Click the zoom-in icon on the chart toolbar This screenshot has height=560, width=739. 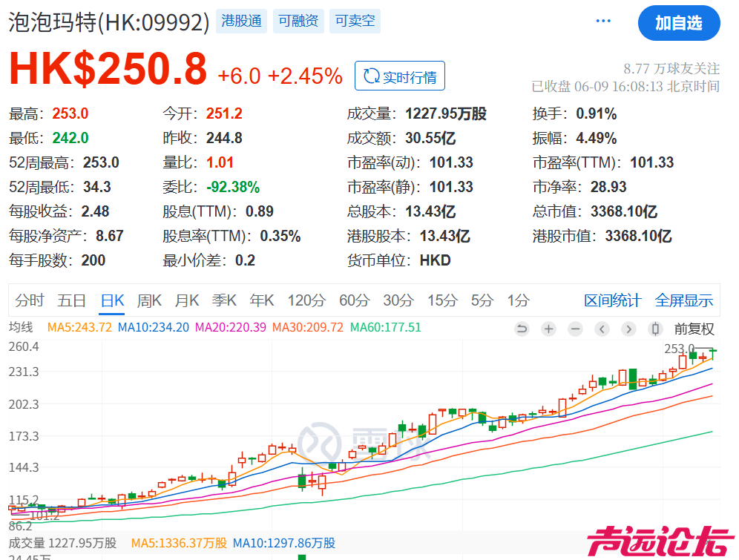549,329
